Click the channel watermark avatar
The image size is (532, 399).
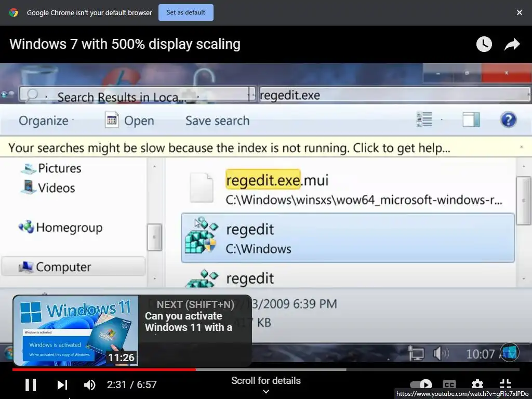(509, 353)
